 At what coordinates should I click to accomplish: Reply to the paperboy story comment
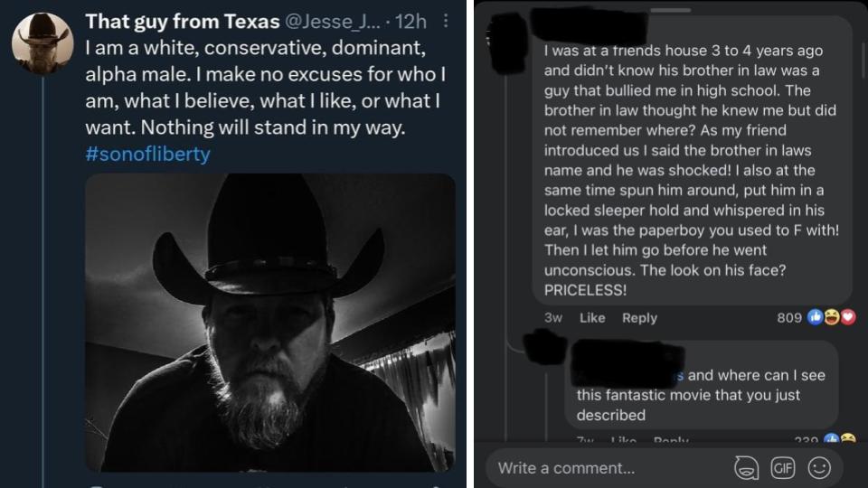(x=639, y=318)
